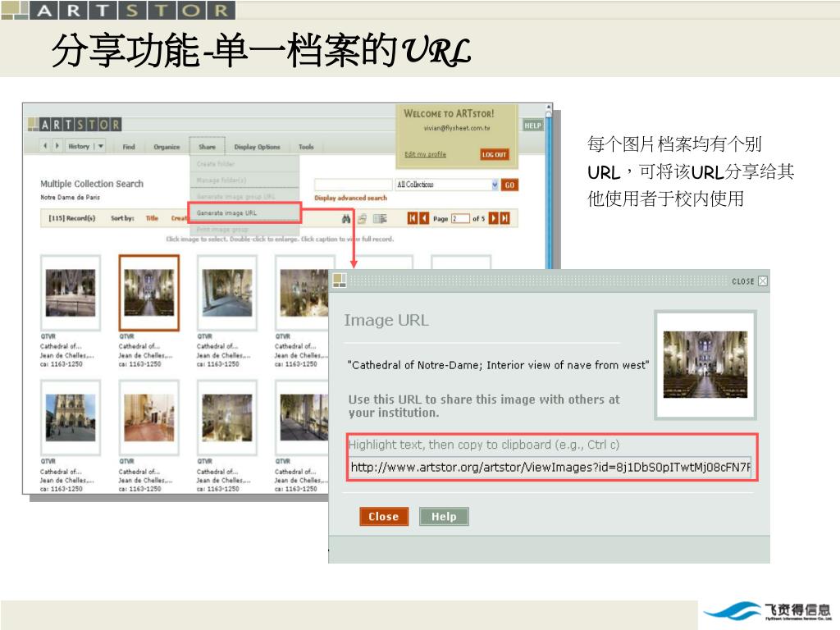Click the print pages icon
Viewport: 840px width, 630px height.
(x=362, y=218)
